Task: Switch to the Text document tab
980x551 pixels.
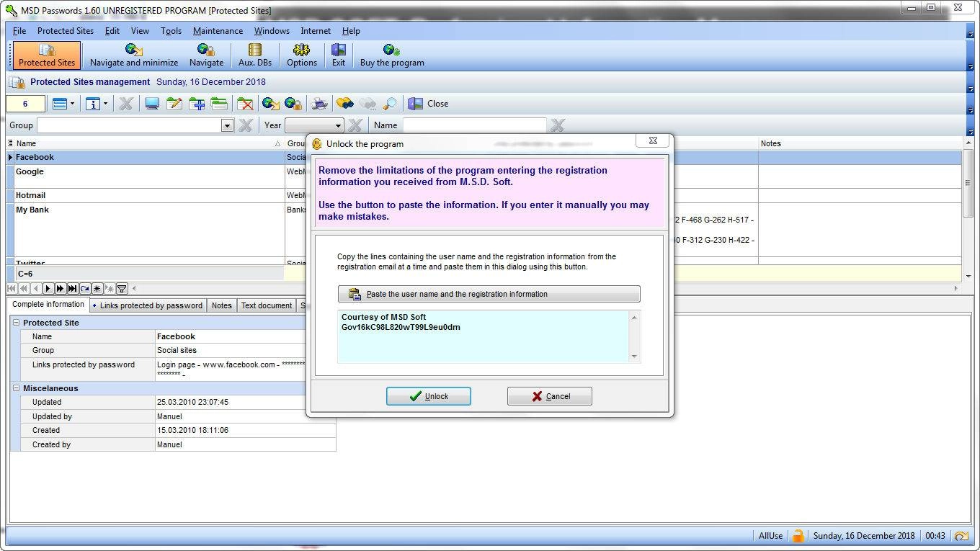Action: coord(267,305)
